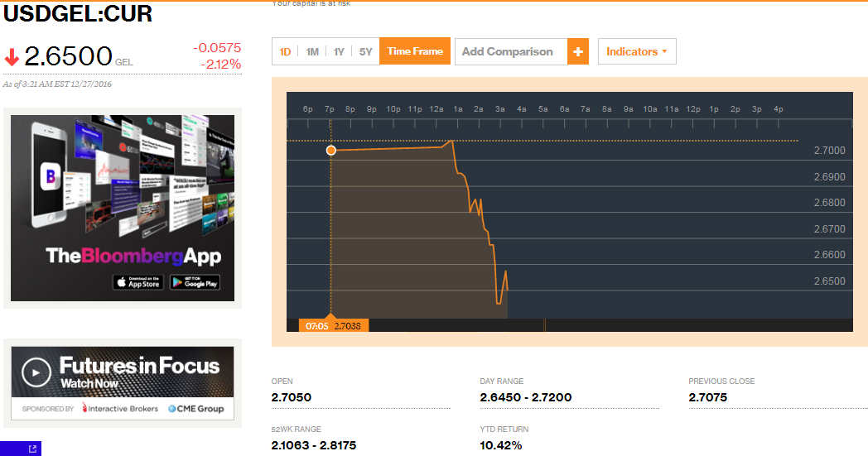Click the CME Group sponsor logo
The width and height of the screenshot is (868, 456).
click(195, 409)
